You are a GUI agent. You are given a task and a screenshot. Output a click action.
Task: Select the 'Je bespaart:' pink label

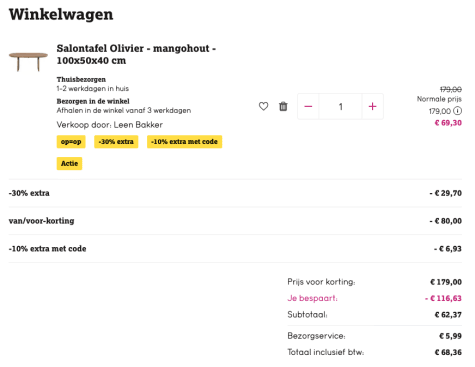click(x=312, y=298)
